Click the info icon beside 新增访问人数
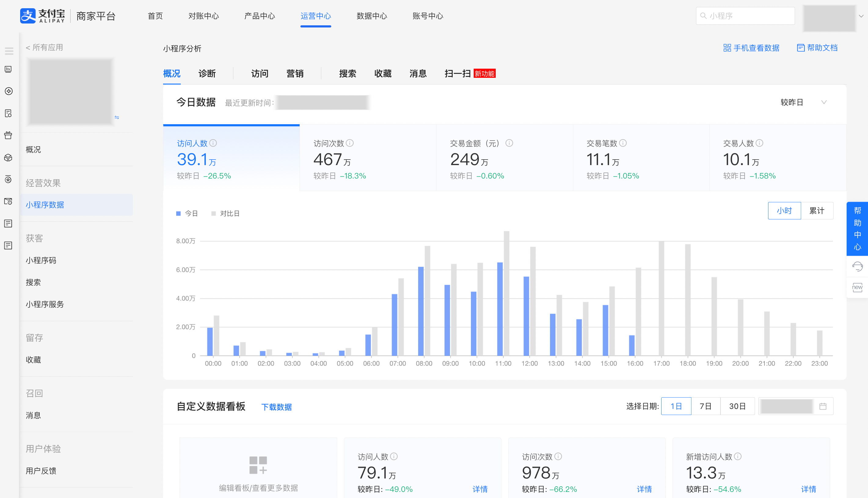 pos(738,456)
